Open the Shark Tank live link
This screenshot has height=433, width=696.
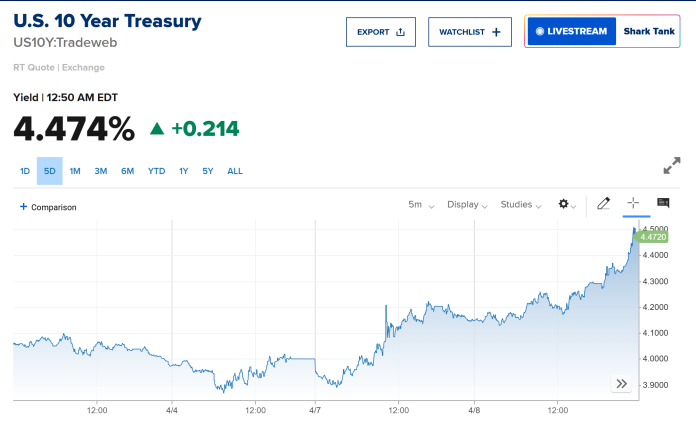coord(648,31)
